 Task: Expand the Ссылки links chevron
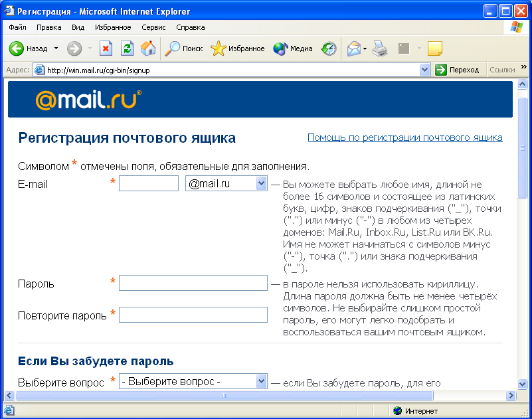point(523,67)
